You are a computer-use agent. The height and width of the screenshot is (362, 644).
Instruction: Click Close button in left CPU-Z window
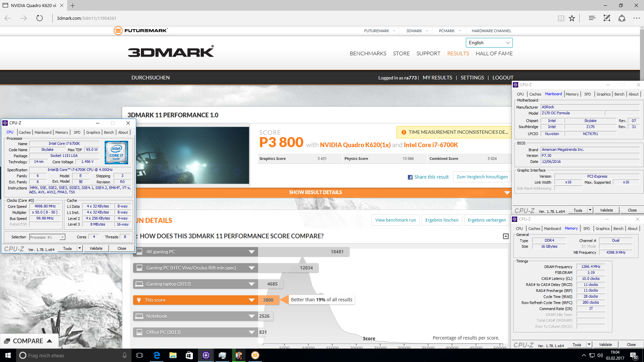pyautogui.click(x=122, y=248)
